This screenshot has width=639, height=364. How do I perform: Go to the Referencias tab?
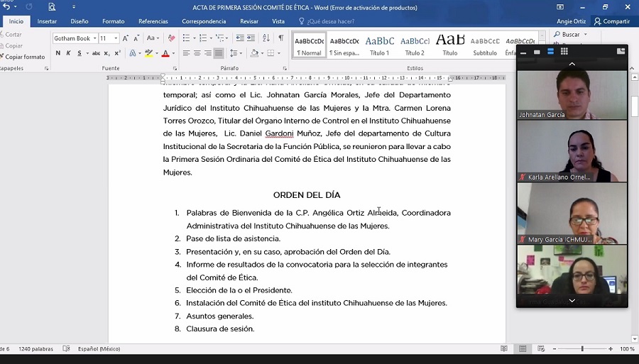pyautogui.click(x=153, y=21)
